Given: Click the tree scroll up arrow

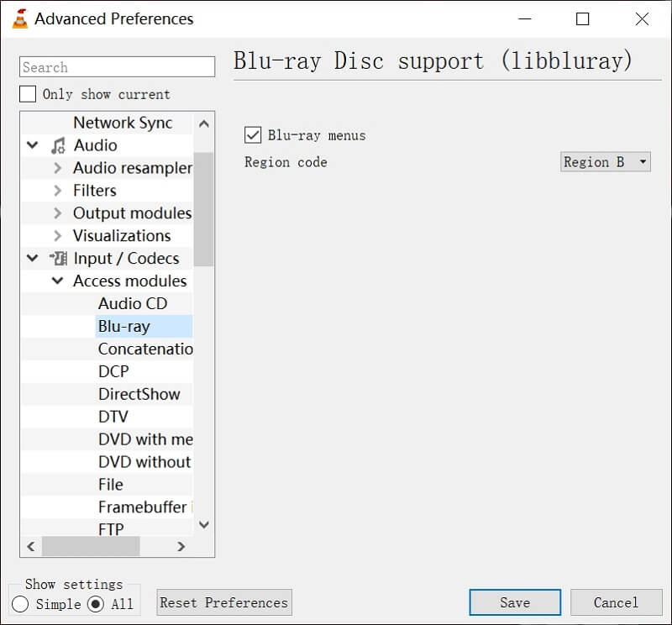Looking at the screenshot, I should [x=204, y=124].
